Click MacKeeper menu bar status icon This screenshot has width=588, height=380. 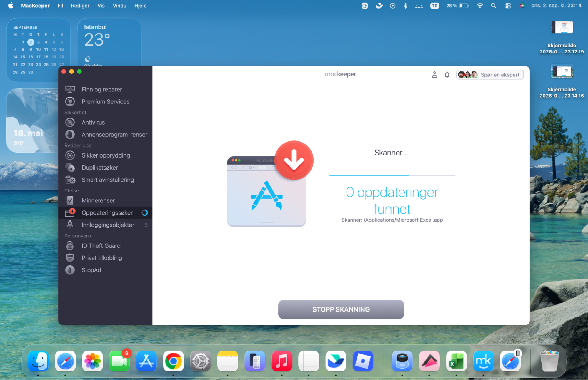(364, 6)
